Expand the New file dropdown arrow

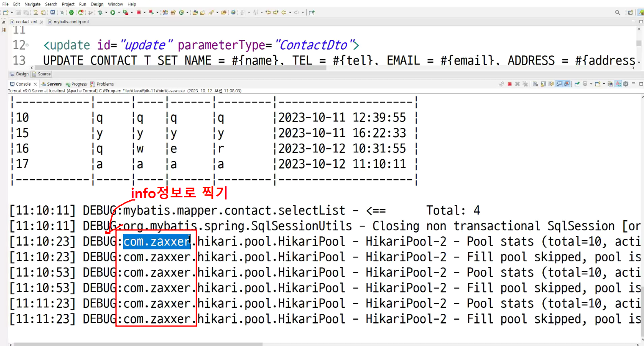12,12
